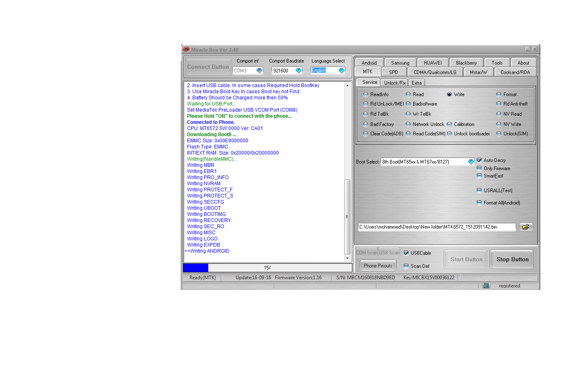The width and height of the screenshot is (588, 368).
Task: Click the Start Button
Action: click(466, 259)
